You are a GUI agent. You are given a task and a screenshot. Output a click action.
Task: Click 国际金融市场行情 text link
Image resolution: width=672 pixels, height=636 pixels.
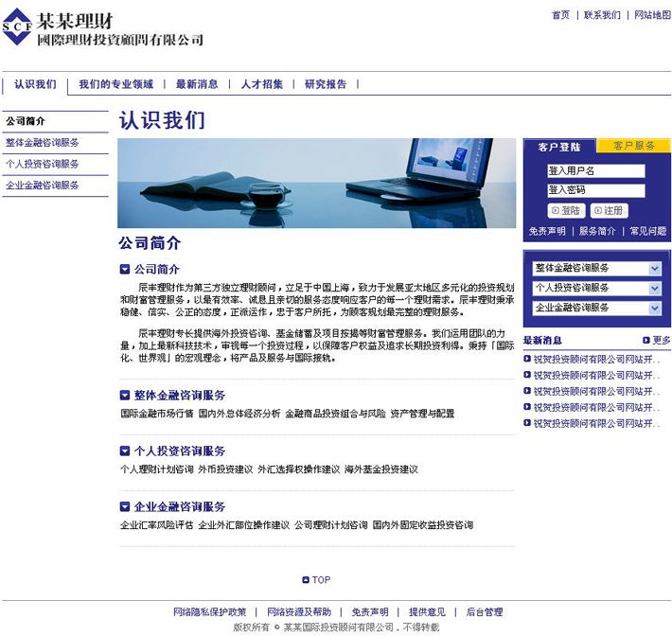(157, 414)
